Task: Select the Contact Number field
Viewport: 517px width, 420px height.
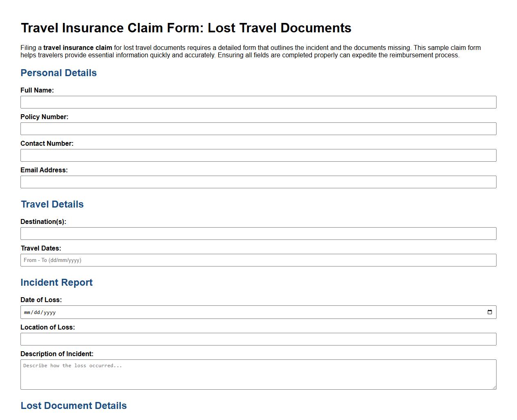Action: tap(258, 155)
